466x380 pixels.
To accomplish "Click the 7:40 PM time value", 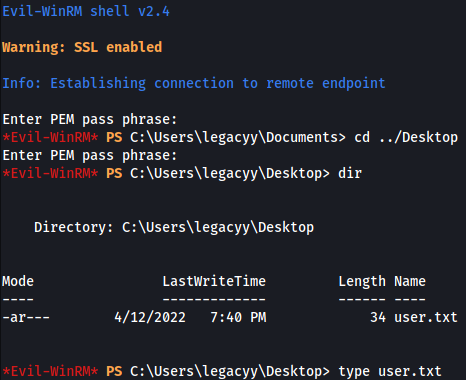I will [238, 317].
